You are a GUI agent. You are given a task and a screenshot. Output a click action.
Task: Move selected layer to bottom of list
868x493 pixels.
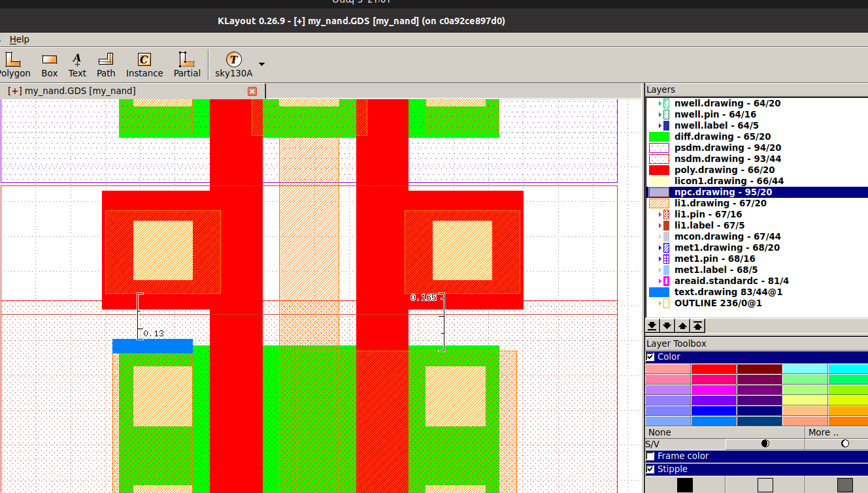(652, 325)
